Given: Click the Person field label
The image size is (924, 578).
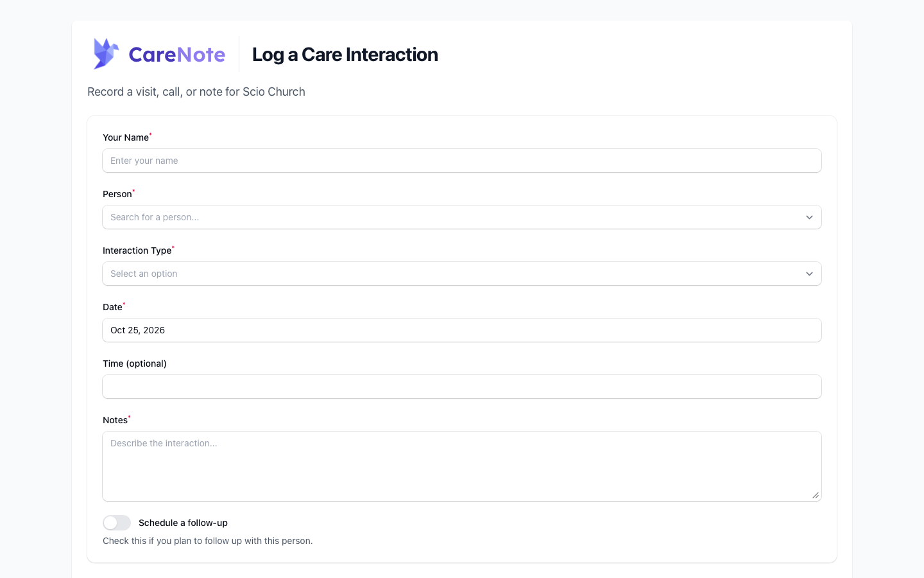Looking at the screenshot, I should tap(117, 194).
